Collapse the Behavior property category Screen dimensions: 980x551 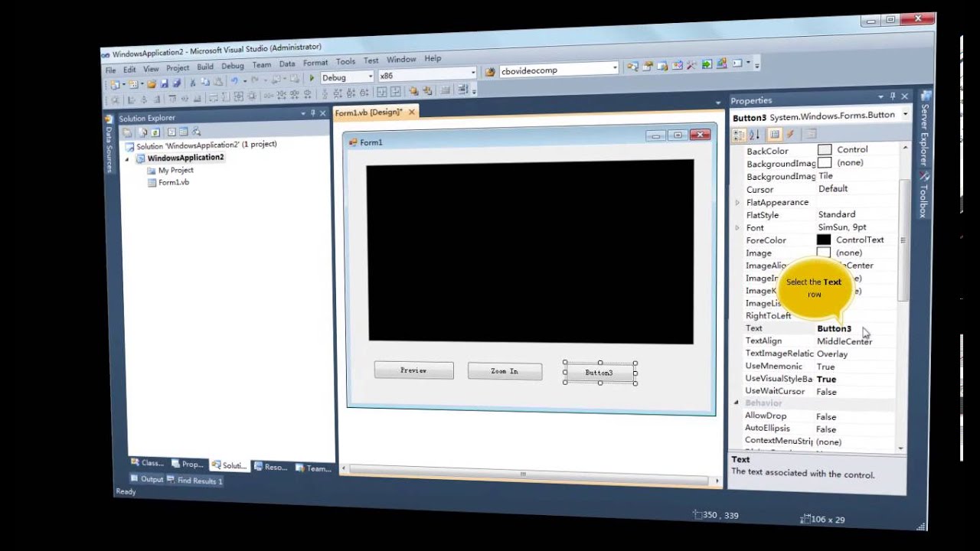click(736, 403)
